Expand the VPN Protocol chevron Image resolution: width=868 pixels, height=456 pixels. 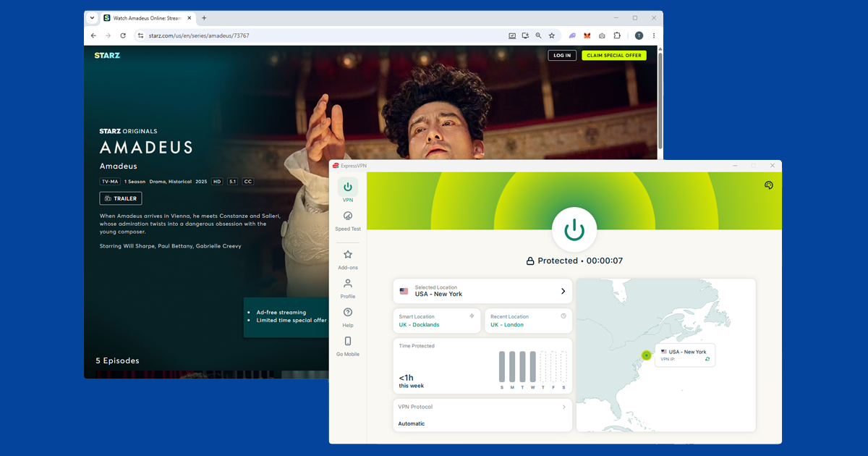[x=564, y=407]
